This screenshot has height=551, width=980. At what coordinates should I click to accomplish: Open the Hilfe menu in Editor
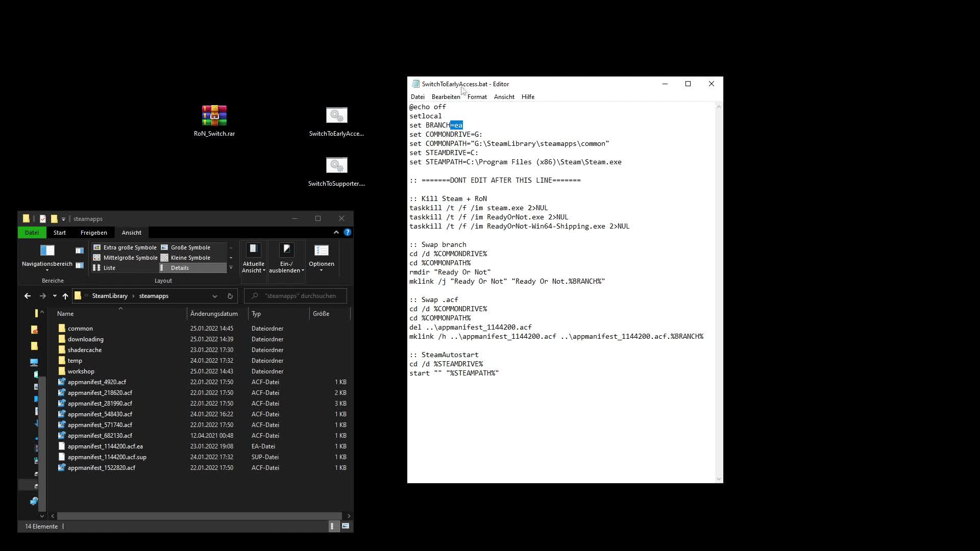click(x=528, y=97)
